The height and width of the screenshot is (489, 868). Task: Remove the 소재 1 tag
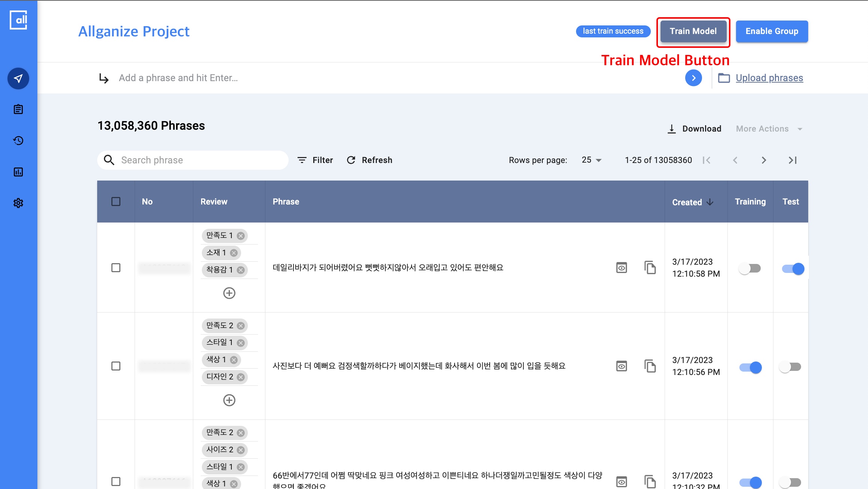click(x=234, y=253)
